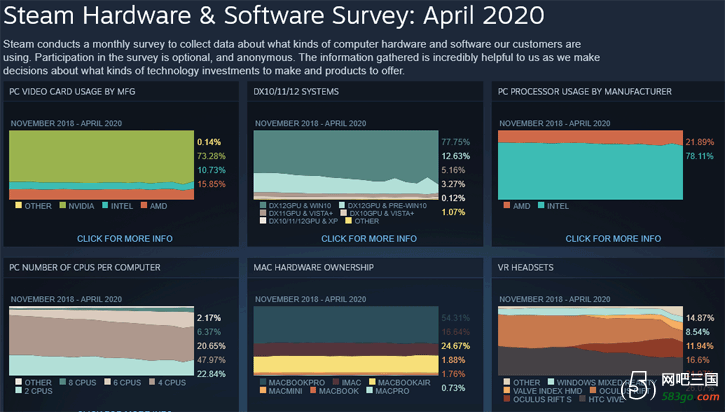725x412 pixels.
Task: Click the OTHER swatch in video card legend
Action: point(18,205)
